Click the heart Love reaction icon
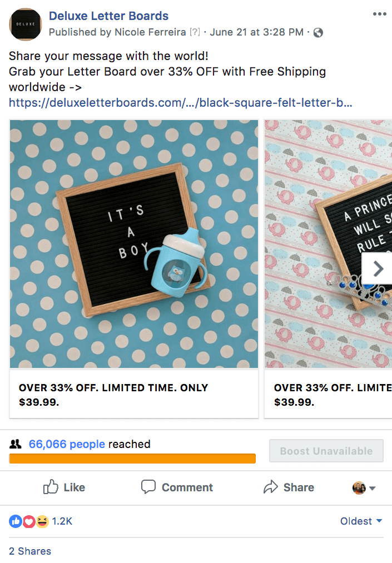Viewport: 392px width, 563px height. tap(29, 521)
